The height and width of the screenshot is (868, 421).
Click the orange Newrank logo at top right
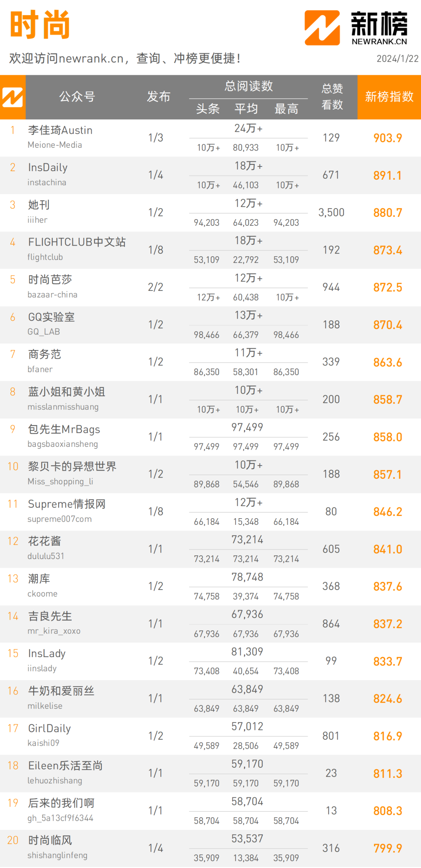coord(322,28)
